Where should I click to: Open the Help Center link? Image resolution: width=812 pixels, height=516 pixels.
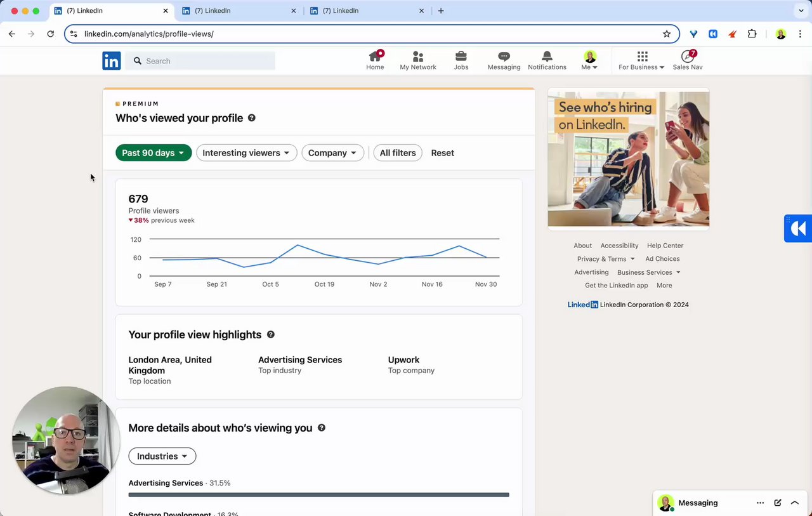665,246
